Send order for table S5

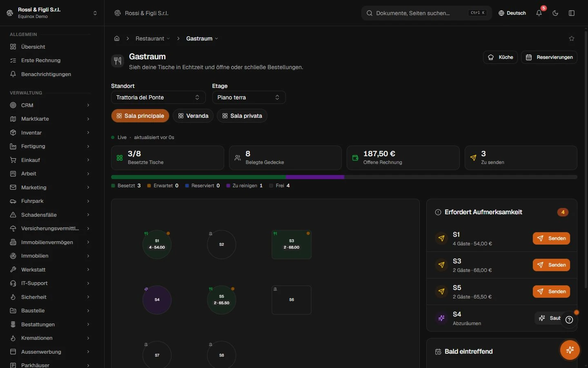point(551,292)
